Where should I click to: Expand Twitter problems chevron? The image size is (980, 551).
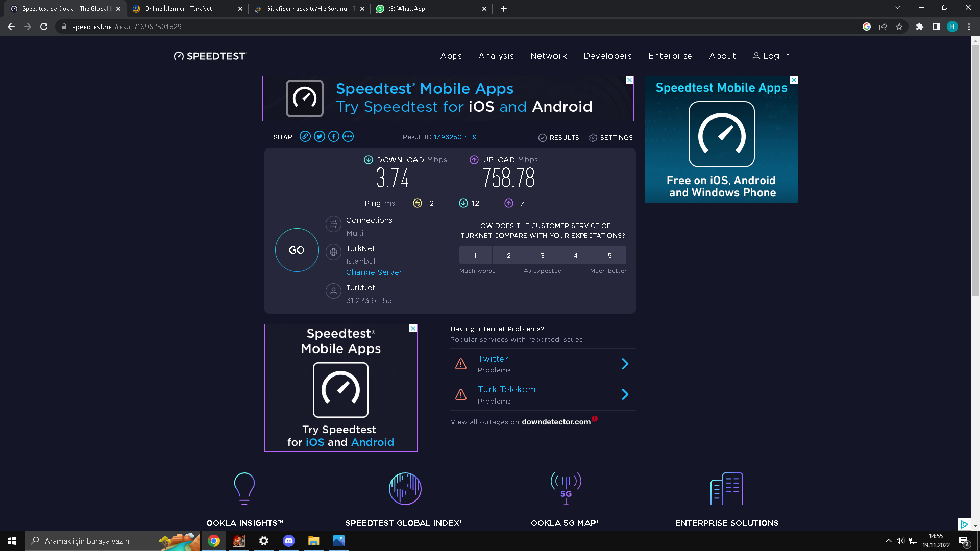(625, 364)
